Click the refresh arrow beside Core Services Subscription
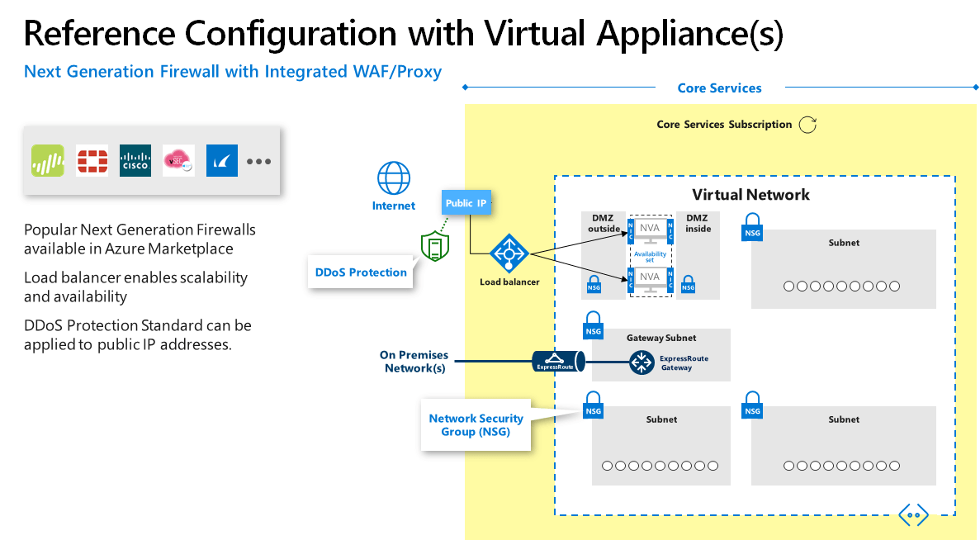 click(807, 124)
